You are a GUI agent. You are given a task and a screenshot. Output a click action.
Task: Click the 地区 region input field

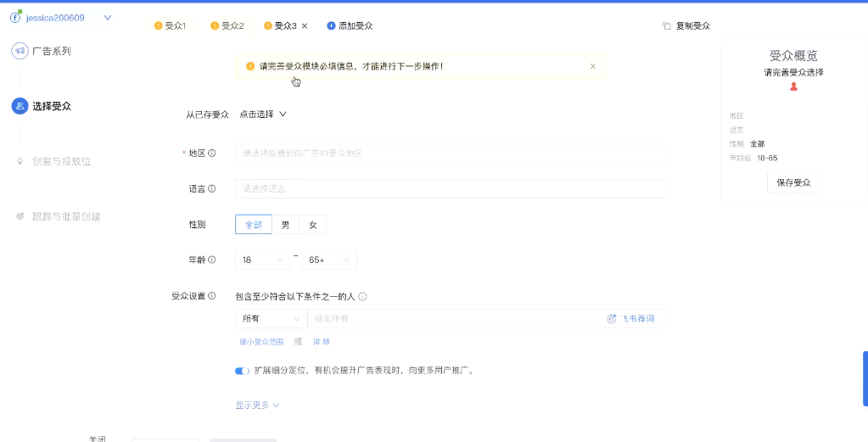coord(451,154)
